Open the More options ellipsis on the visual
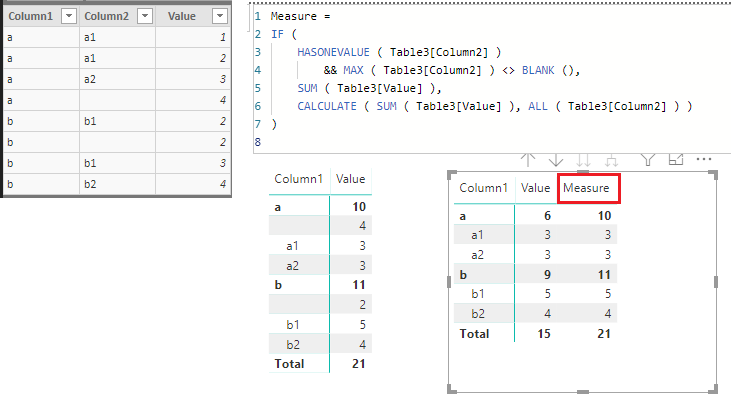Viewport: 731px width, 399px height. click(703, 159)
